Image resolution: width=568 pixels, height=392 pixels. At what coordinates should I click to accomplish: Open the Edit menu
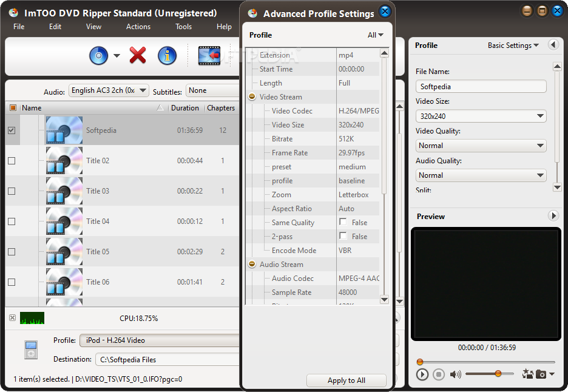pyautogui.click(x=55, y=27)
